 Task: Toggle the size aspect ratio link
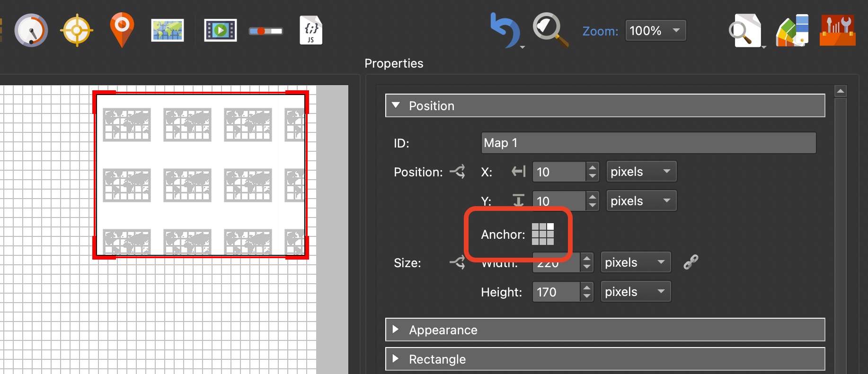[x=691, y=262]
